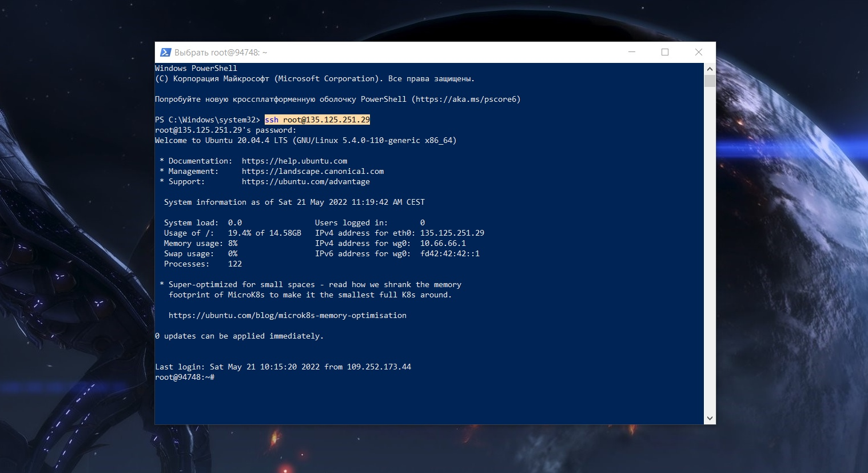Click the System load value 0.0
This screenshot has width=868, height=473.
pos(235,222)
